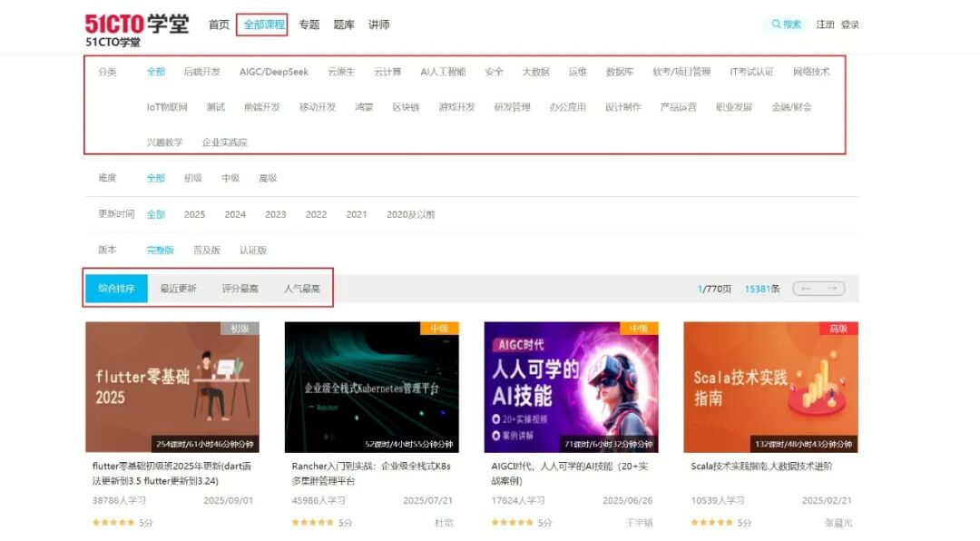Click 初级 badge on flutter course
This screenshot has height=541, width=980.
240,329
